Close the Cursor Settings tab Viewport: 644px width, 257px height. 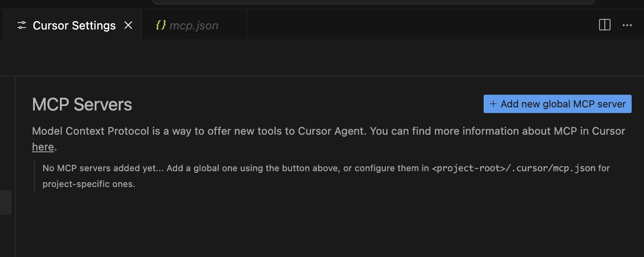click(128, 26)
